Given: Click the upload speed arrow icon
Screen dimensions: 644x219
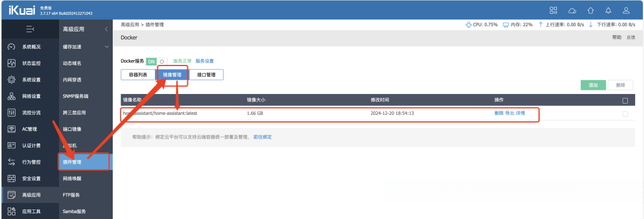Looking at the screenshot, I should [540, 24].
